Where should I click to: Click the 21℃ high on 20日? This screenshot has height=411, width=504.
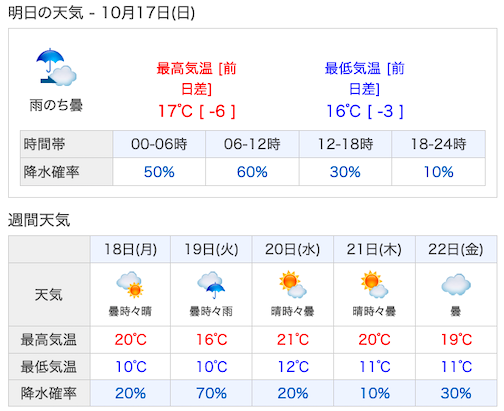click(x=293, y=340)
